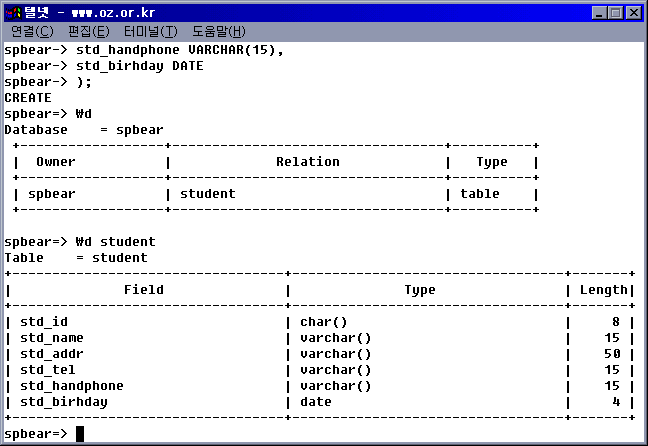This screenshot has height=446, width=648.
Task: Click the window title text www.oz.or.kr
Action: coord(113,13)
